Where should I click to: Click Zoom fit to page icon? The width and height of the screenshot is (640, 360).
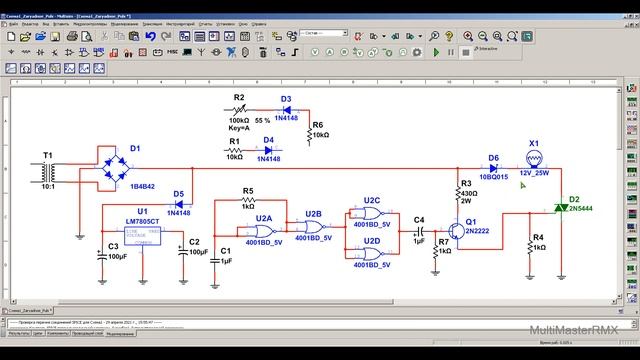(x=512, y=37)
